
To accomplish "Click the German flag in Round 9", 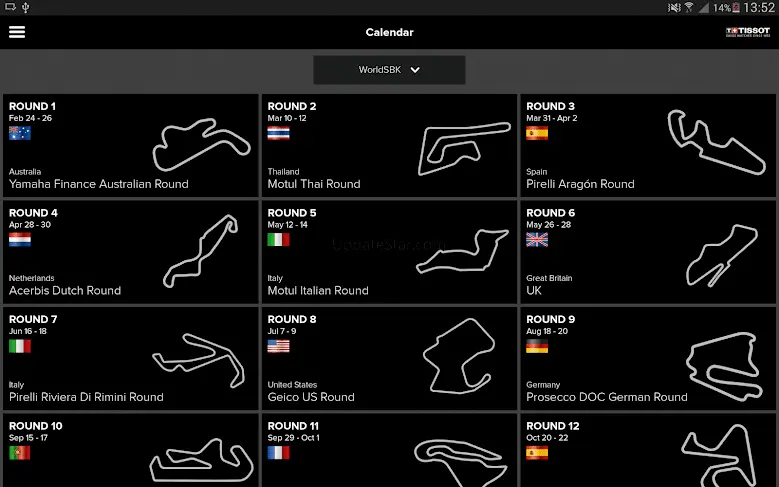I will 537,346.
